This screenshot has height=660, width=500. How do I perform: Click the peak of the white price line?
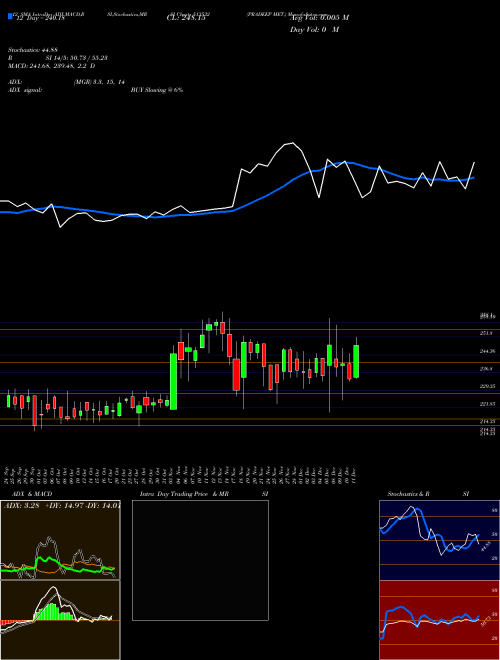tap(293, 143)
